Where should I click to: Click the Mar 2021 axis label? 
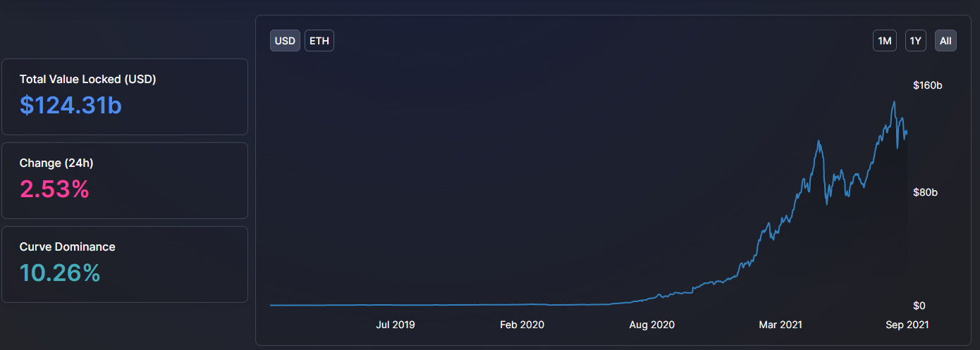[x=780, y=325]
